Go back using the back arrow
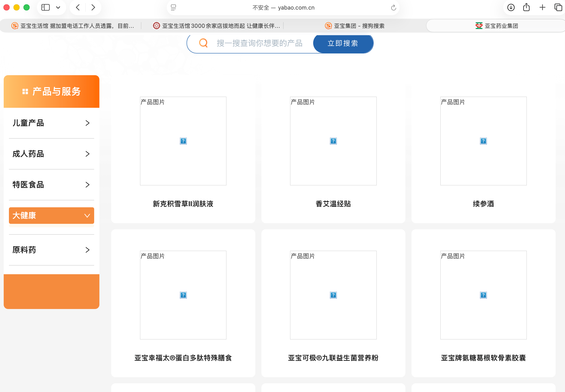This screenshot has height=392, width=565. click(x=78, y=7)
